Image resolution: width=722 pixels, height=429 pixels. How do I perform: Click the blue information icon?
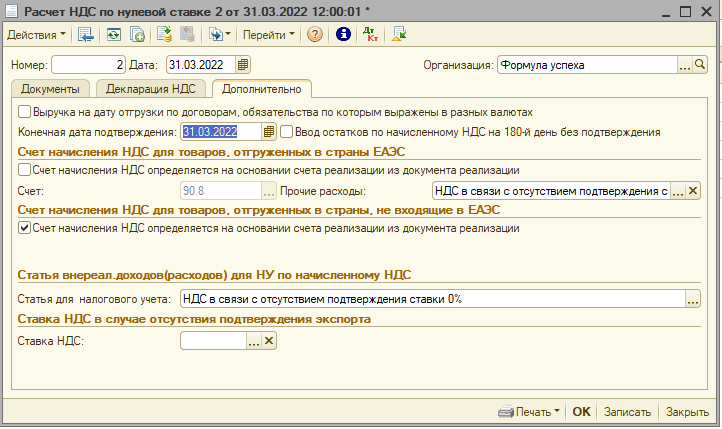click(343, 34)
